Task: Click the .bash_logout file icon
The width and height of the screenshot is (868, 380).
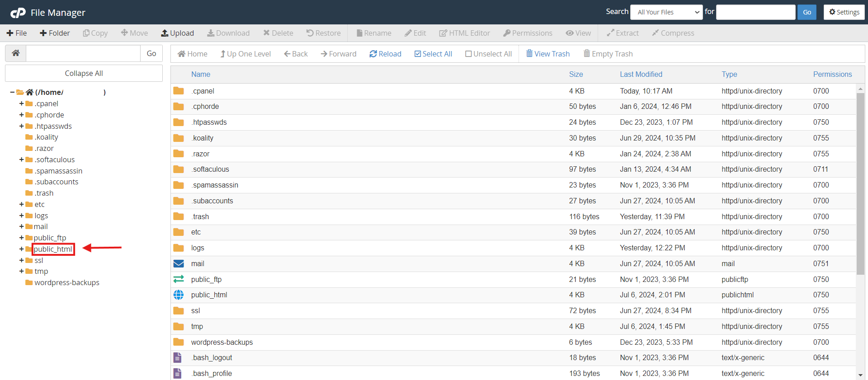Action: click(178, 357)
